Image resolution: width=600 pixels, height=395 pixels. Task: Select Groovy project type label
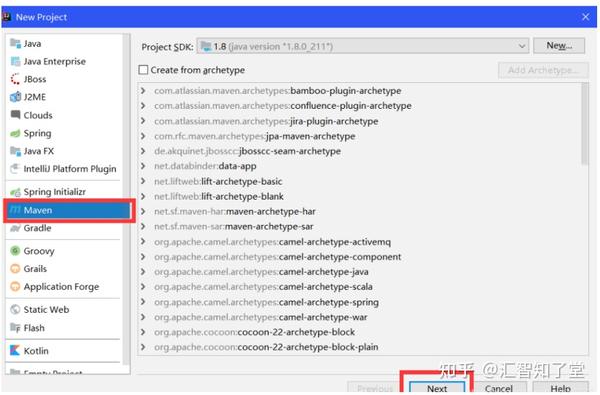pos(39,251)
